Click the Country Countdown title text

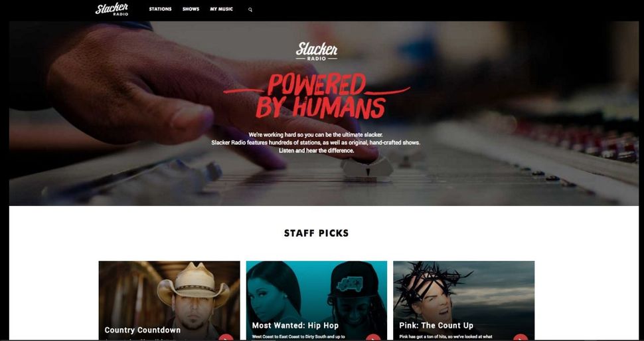coord(143,330)
